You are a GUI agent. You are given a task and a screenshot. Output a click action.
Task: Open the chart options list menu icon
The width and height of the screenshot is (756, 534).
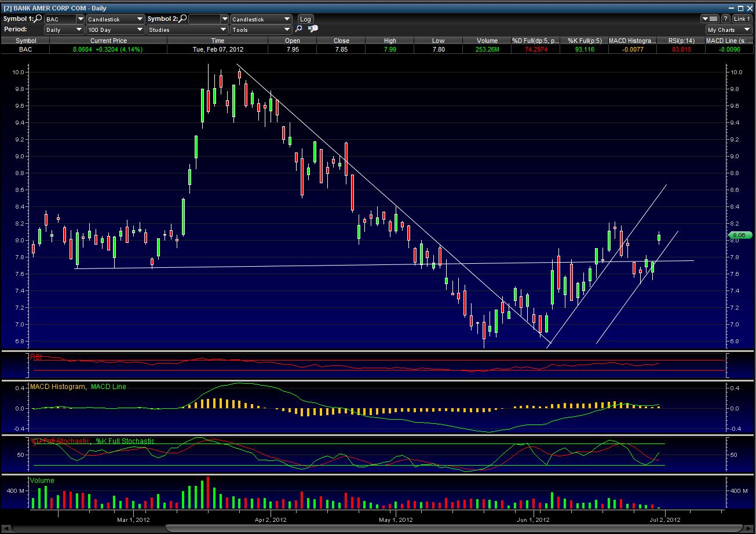click(710, 19)
